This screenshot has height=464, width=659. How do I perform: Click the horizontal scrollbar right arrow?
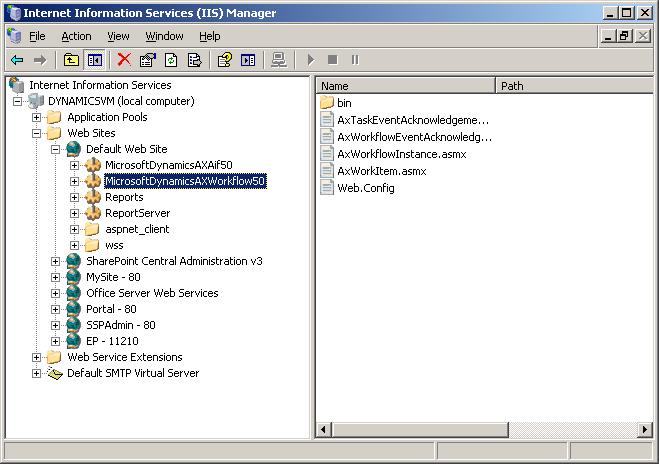(x=645, y=430)
